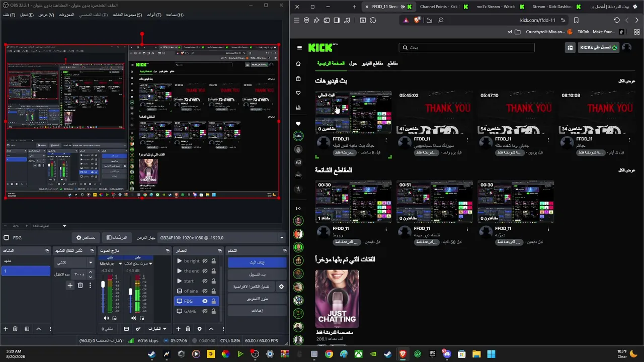
Task: Increase transition duration with up arrow
Action: (x=91, y=272)
